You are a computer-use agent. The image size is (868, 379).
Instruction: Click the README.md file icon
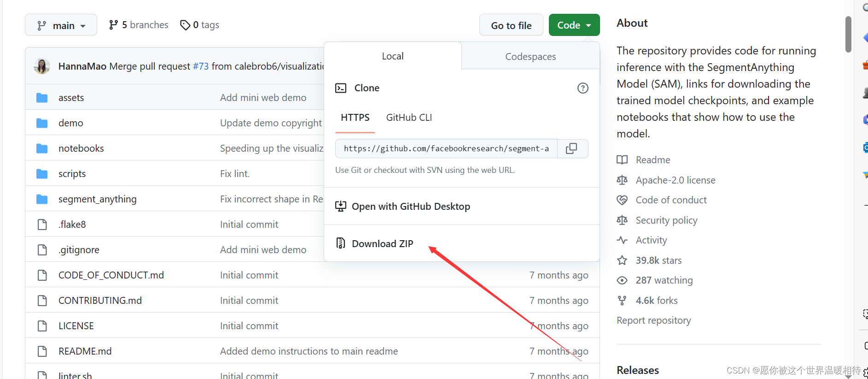42,351
